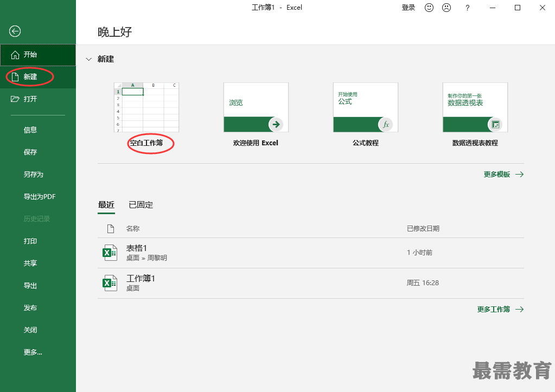Switch to the 已固定 tab
The height and width of the screenshot is (392, 555).
(x=141, y=205)
